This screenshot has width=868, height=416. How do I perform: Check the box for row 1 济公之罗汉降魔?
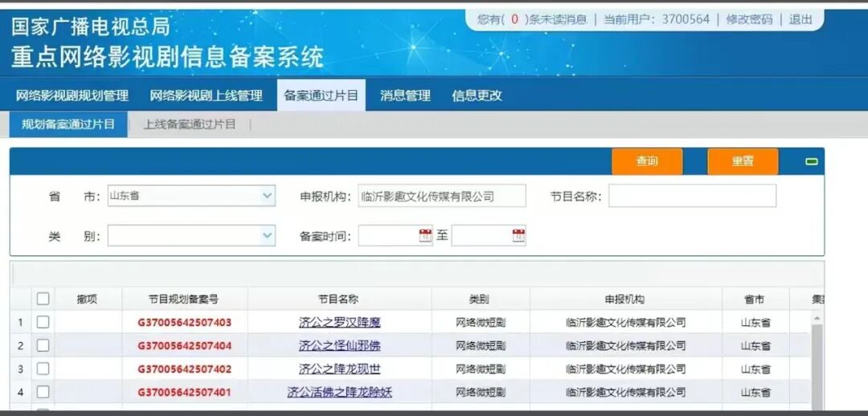click(43, 322)
